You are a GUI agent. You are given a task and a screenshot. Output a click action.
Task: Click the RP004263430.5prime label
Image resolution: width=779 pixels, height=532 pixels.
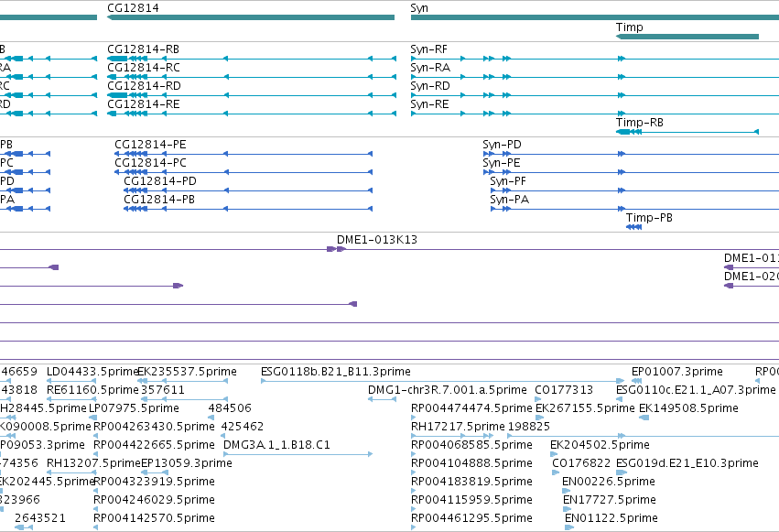[154, 427]
